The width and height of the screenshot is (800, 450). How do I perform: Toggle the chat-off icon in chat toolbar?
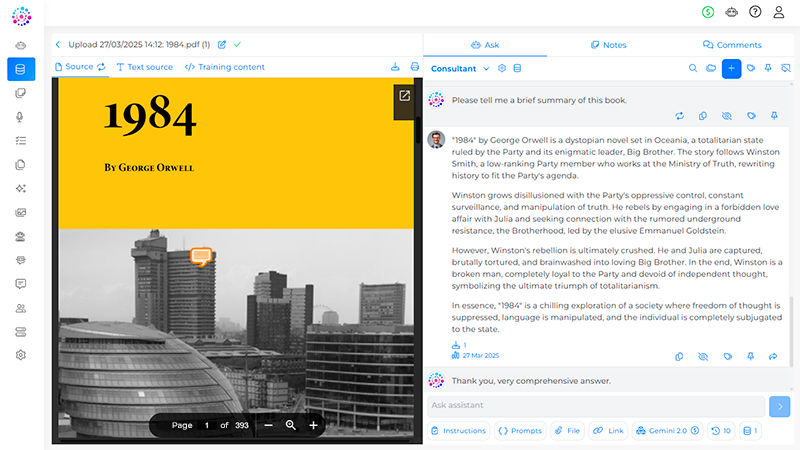click(x=786, y=68)
